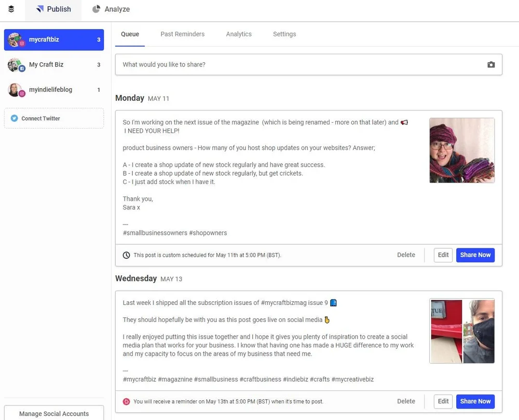Click the reminder icon on Wednesday post

(x=127, y=401)
